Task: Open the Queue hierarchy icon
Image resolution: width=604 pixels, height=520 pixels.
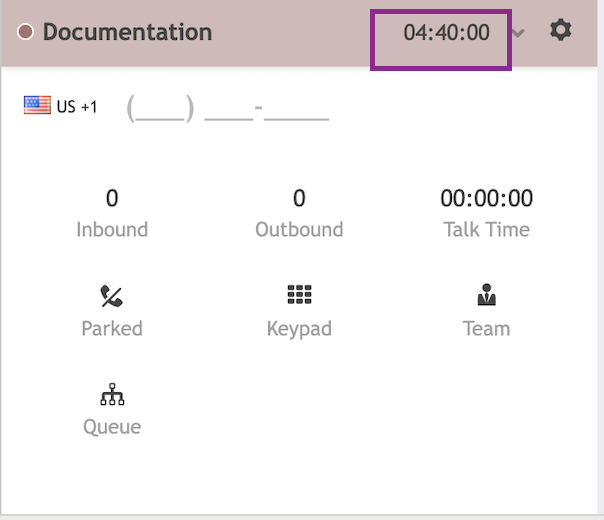Action: tap(112, 395)
